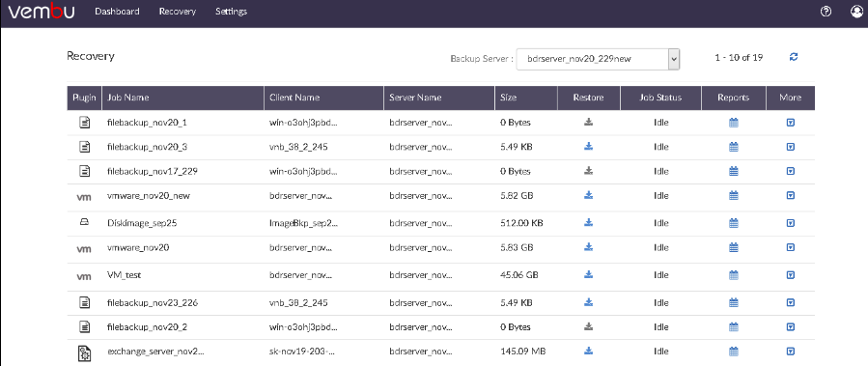Open More menu for VM_test row
The width and height of the screenshot is (868, 366).
pos(791,274)
